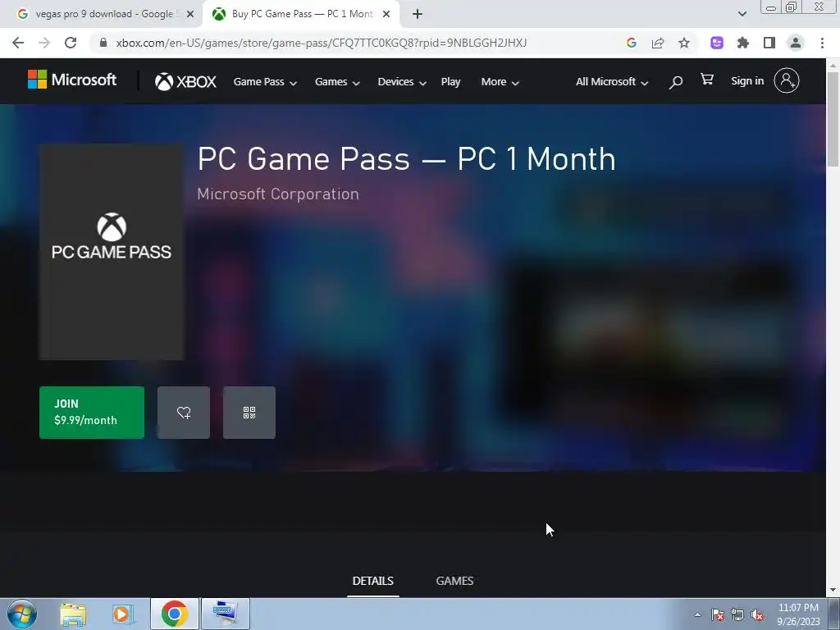Click the scrollbar down arrow
The image size is (840, 630).
pyautogui.click(x=833, y=591)
